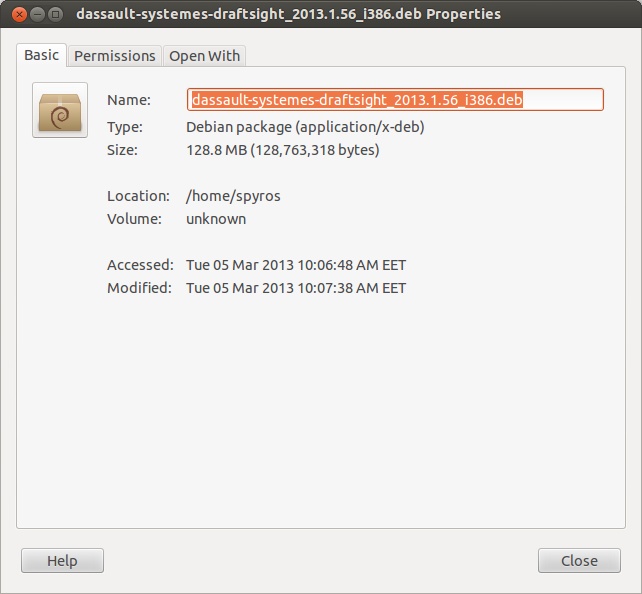Click the modified time 'Tue 05 Mar 2013 10:07:38 AM EET'
Viewport: 642px width, 594px height.
[x=296, y=288]
